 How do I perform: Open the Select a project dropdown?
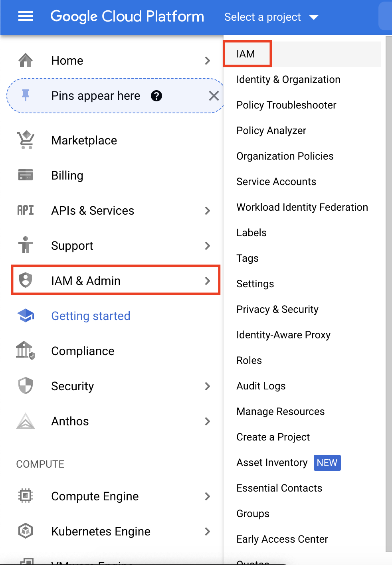pos(271,17)
